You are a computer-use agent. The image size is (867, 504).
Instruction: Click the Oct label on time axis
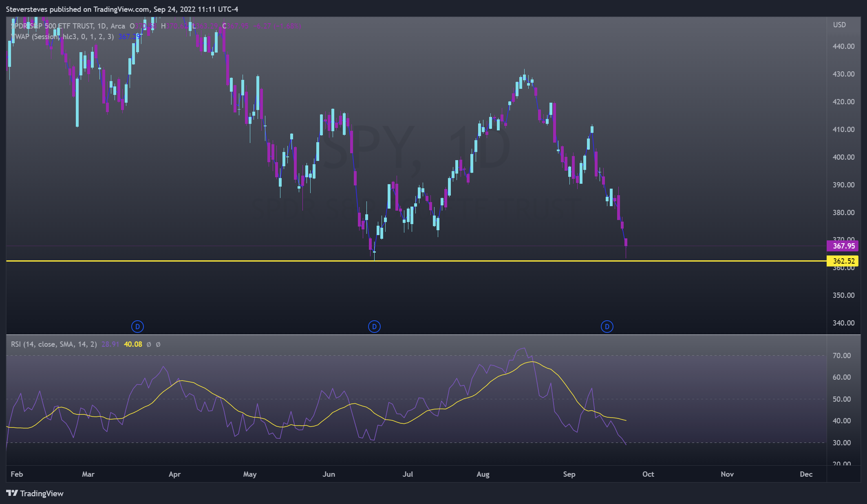pos(648,474)
